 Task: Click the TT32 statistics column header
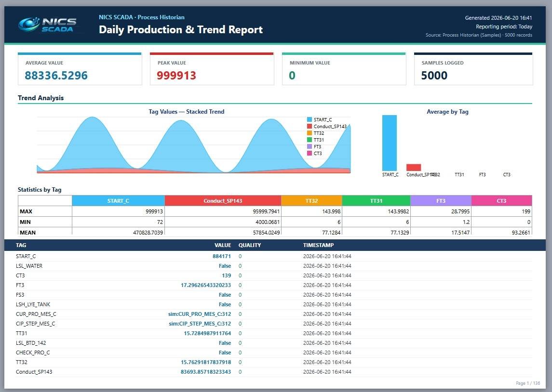(x=311, y=201)
